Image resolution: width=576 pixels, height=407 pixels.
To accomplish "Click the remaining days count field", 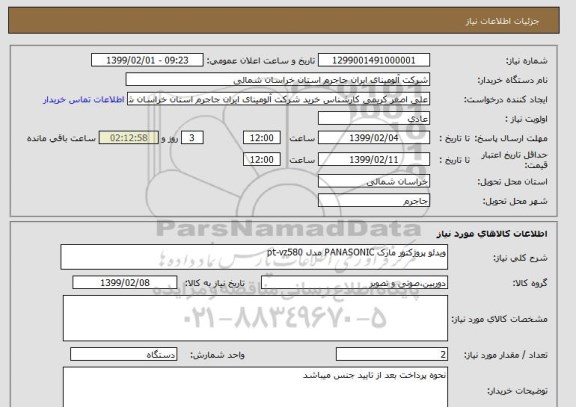I will (x=192, y=138).
